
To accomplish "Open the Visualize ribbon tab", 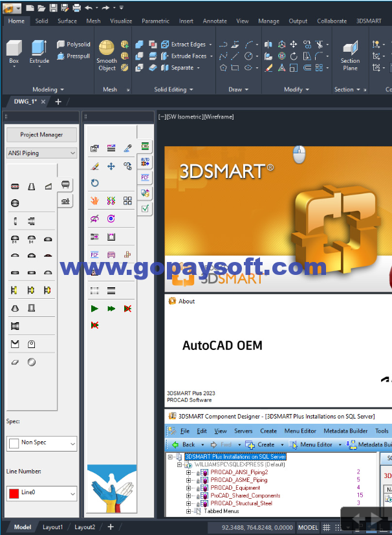I will [121, 21].
